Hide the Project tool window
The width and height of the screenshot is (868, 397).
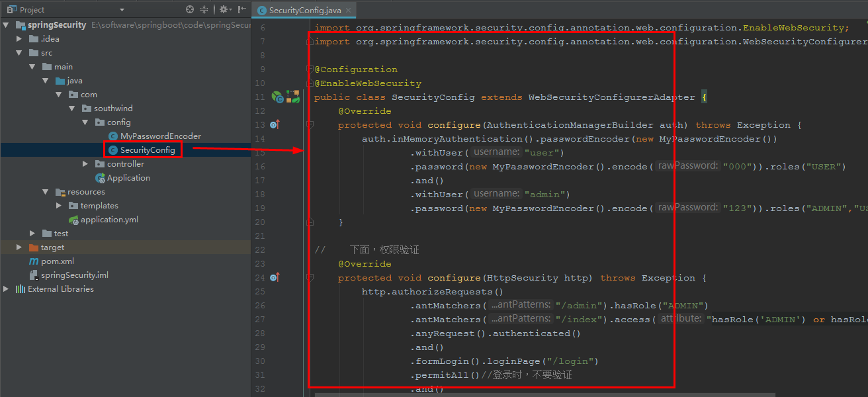241,9
